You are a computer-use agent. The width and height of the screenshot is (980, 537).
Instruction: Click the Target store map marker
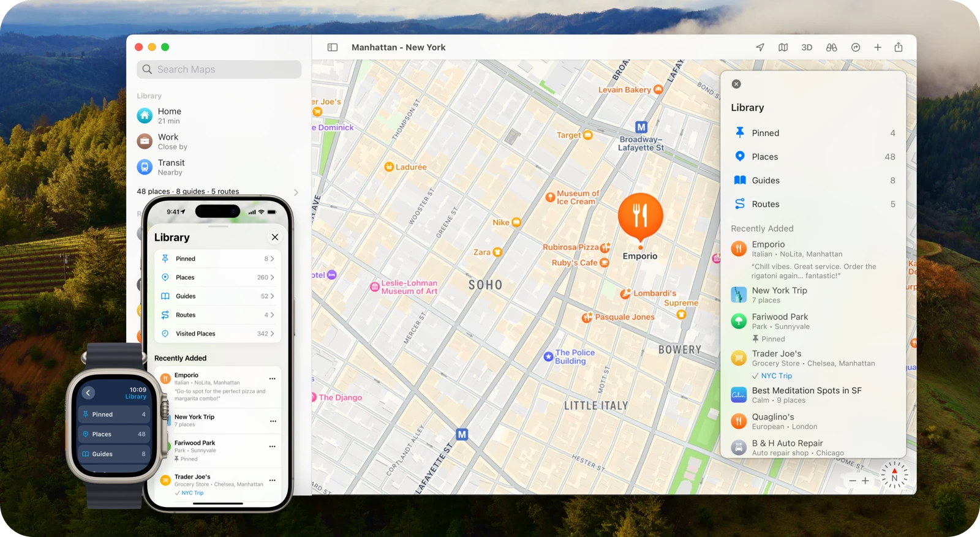588,135
